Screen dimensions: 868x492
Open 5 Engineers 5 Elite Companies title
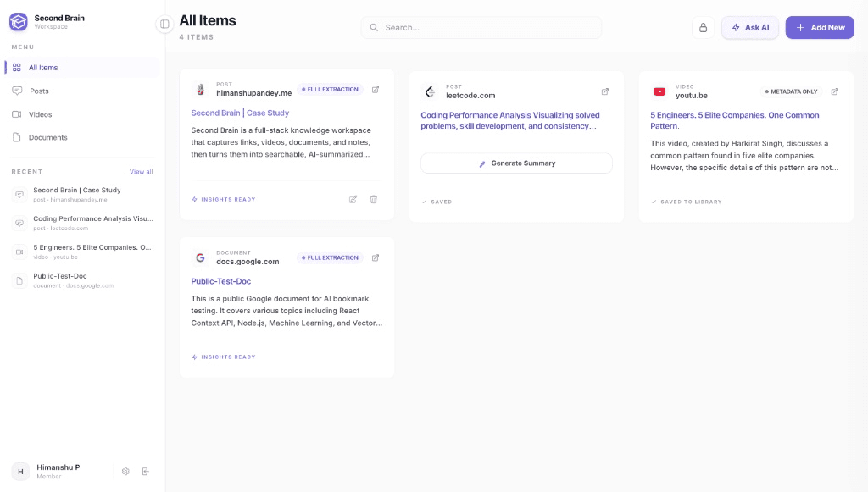[x=735, y=120]
